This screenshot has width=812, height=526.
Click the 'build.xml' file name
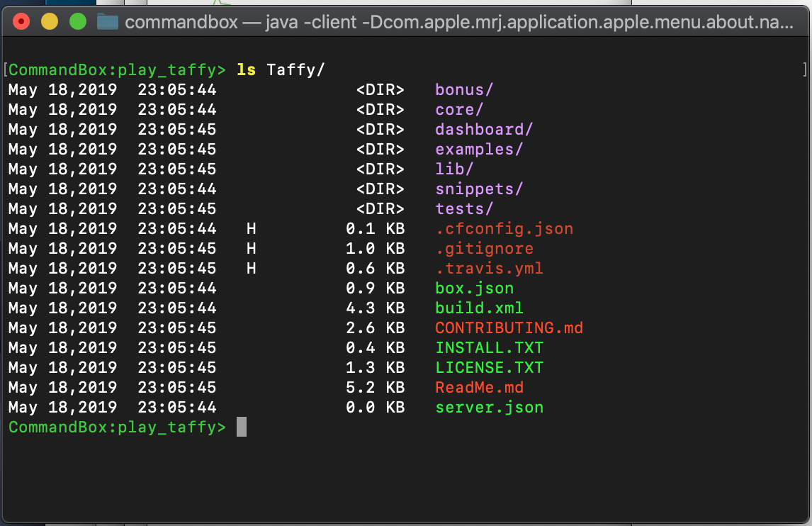coord(480,308)
